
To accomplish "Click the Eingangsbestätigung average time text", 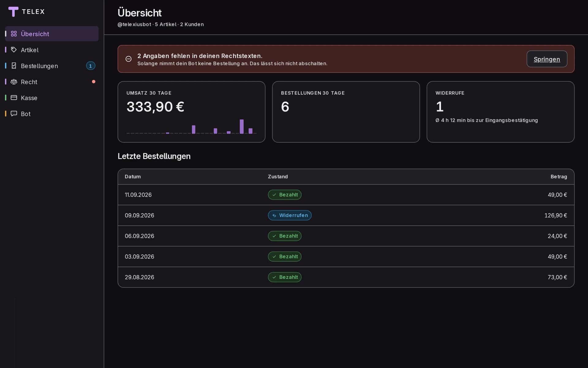I will pyautogui.click(x=487, y=120).
